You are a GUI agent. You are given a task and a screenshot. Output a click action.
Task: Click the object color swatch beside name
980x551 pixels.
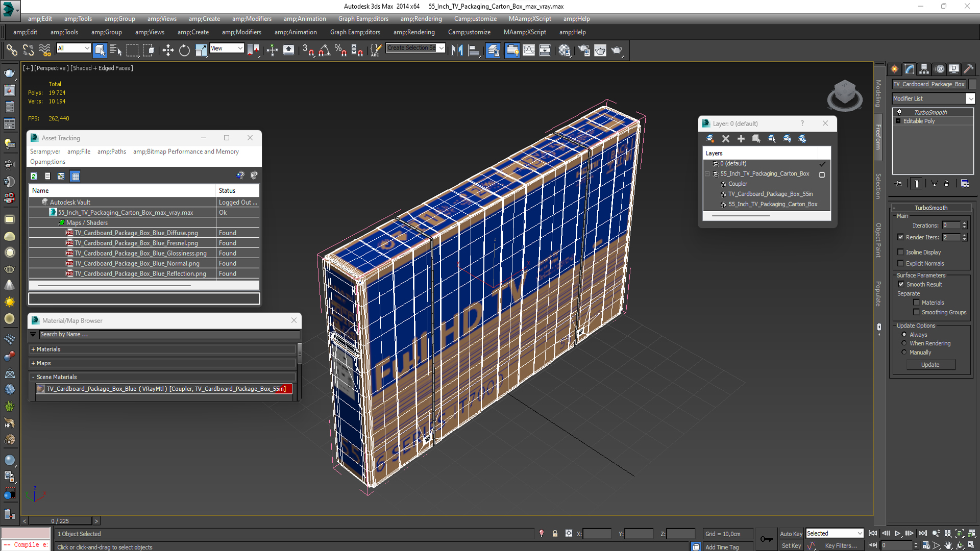[972, 84]
